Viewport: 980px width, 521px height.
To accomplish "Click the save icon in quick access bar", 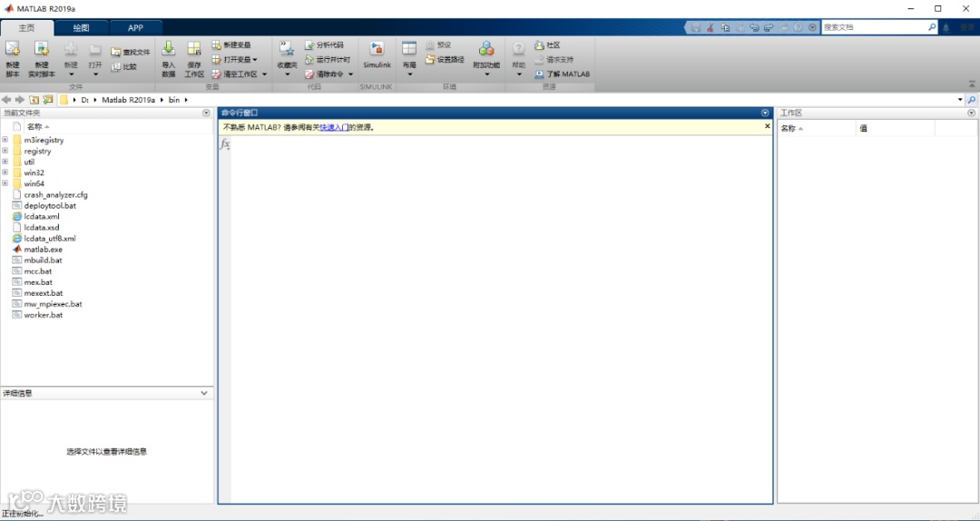I will coord(696,27).
